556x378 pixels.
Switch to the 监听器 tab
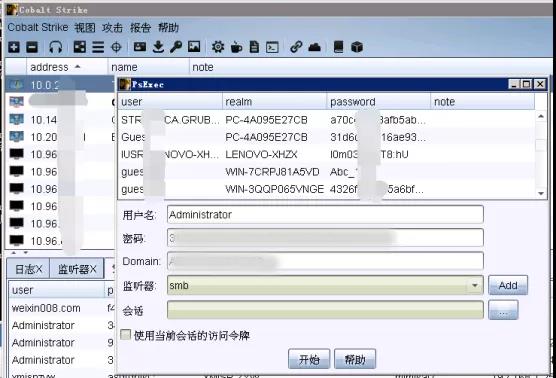click(77, 269)
